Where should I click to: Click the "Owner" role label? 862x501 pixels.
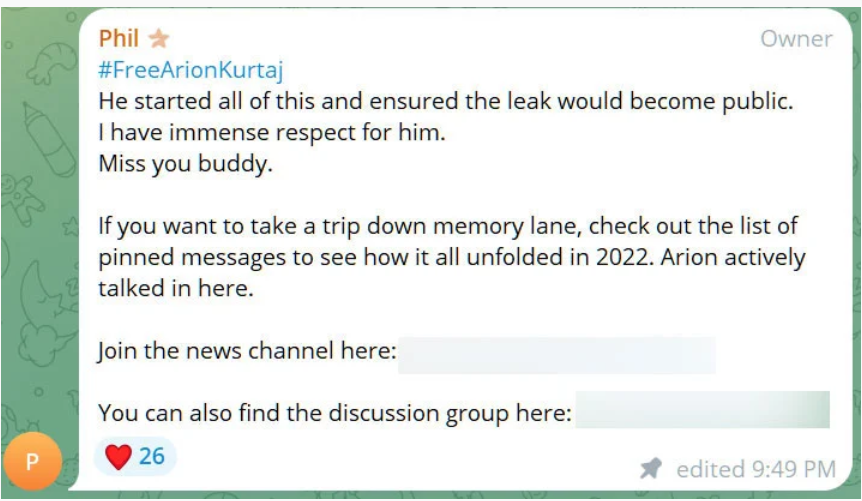tap(796, 39)
